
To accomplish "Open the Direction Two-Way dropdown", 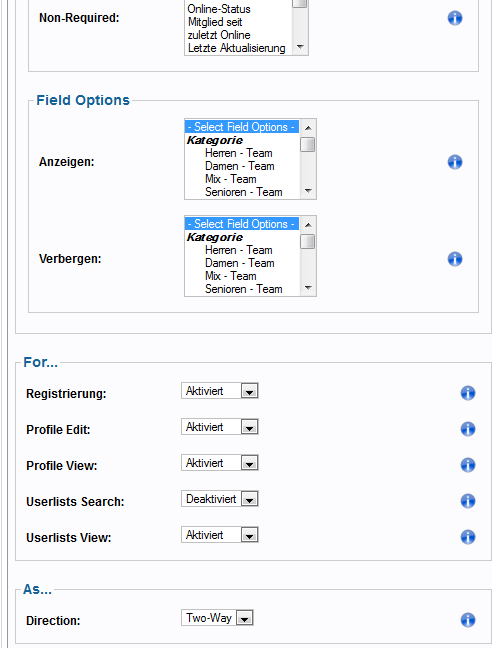I will pyautogui.click(x=217, y=618).
